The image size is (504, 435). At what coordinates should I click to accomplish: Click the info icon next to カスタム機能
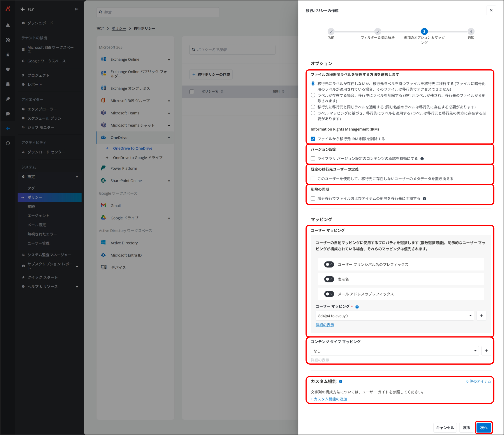[x=341, y=381]
